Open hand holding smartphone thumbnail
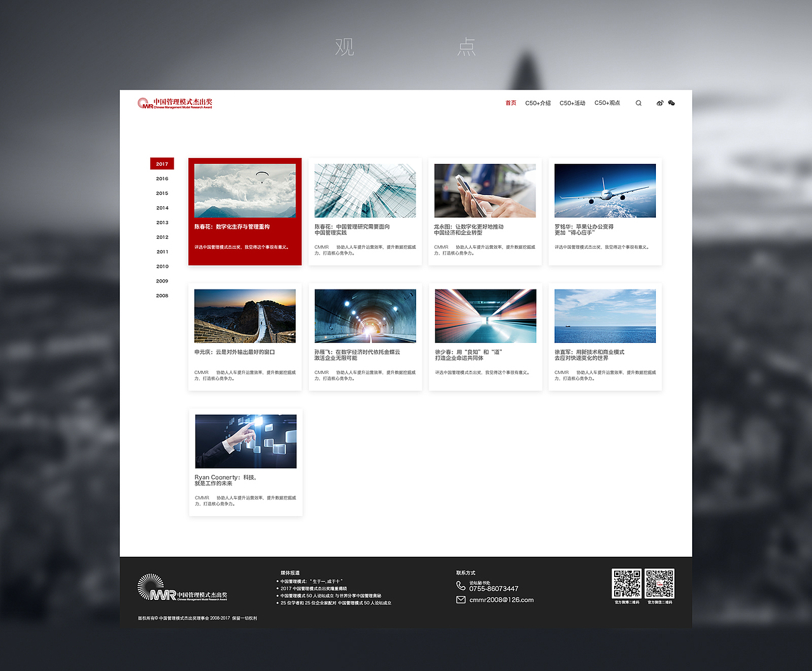 click(x=485, y=190)
